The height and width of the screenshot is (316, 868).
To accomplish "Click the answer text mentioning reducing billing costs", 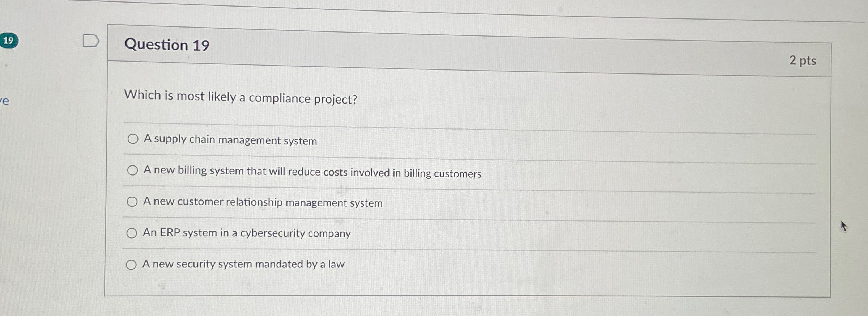I will point(312,173).
